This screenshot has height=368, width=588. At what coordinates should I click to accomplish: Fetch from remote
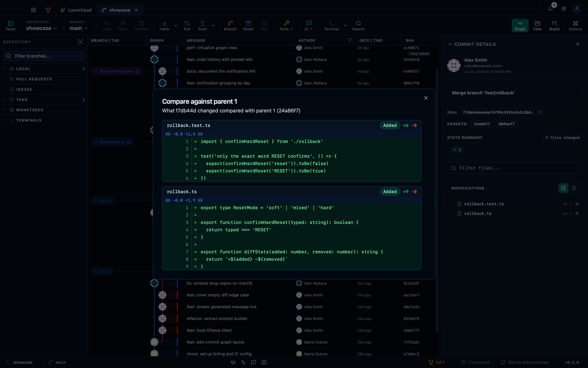(164, 26)
